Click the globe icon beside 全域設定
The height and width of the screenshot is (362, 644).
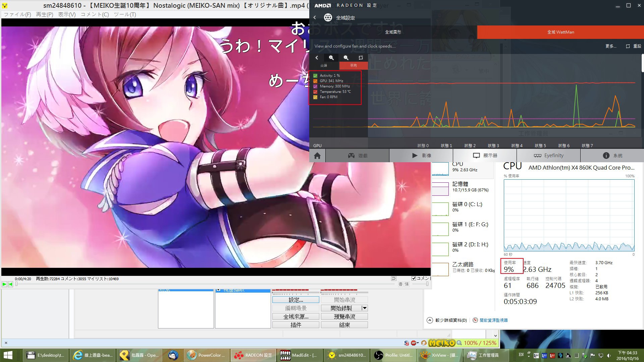(328, 17)
